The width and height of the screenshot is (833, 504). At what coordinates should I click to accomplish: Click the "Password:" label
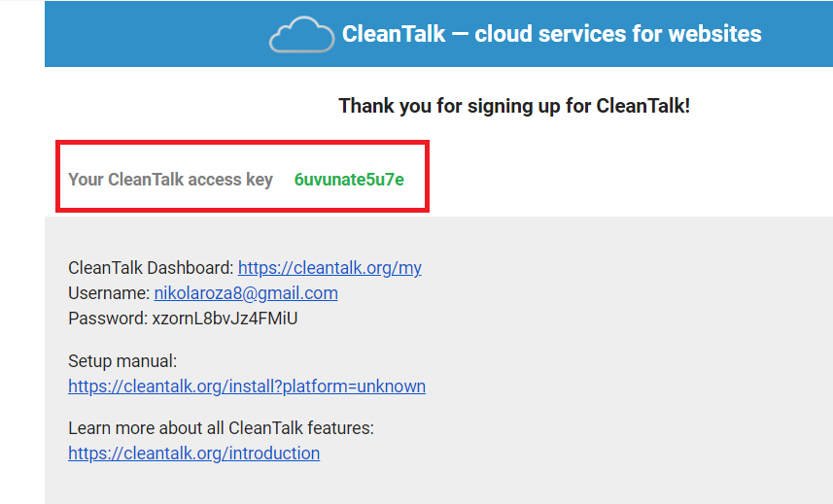108,319
